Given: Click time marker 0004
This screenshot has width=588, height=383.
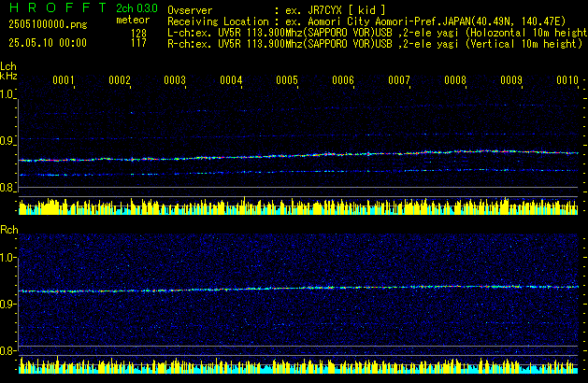Looking at the screenshot, I should [231, 80].
